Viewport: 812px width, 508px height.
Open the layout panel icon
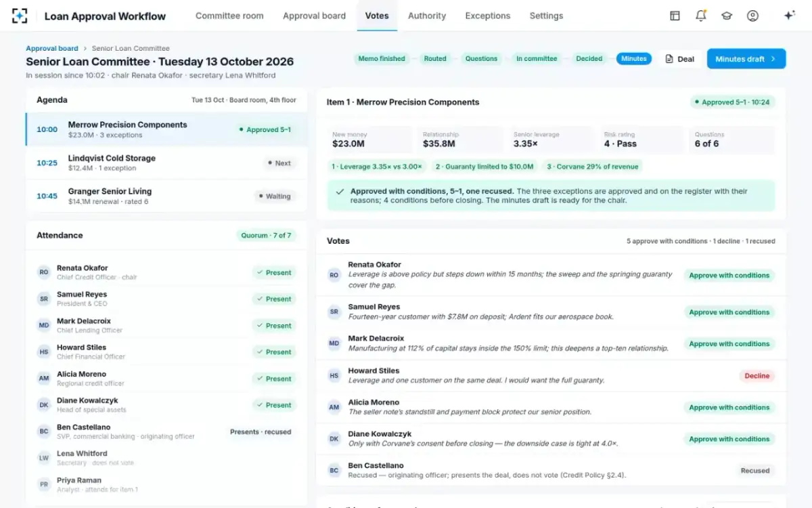click(675, 16)
